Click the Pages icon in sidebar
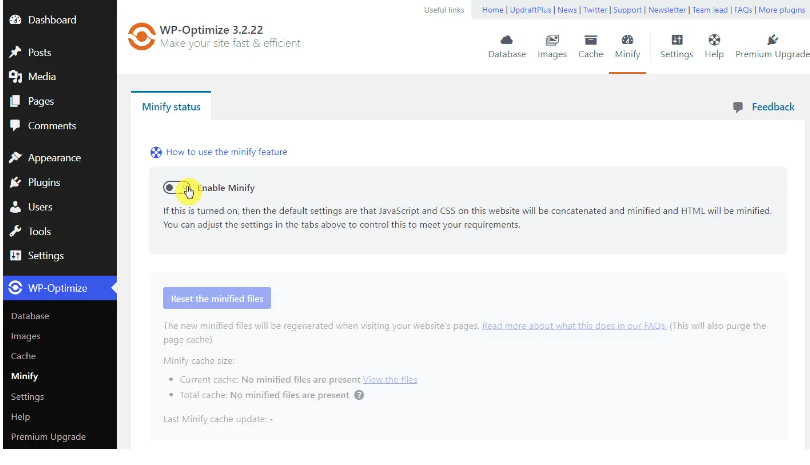This screenshot has height=465, width=810. coord(15,101)
